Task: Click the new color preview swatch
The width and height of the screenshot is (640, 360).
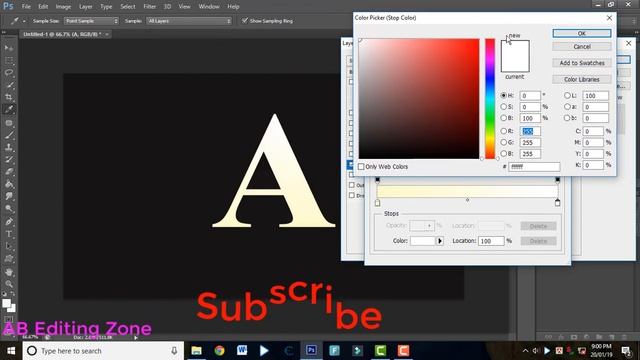Action: click(x=515, y=48)
